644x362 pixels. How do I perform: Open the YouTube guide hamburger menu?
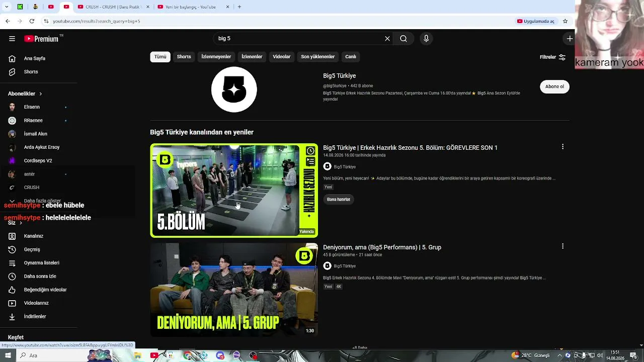click(12, 39)
